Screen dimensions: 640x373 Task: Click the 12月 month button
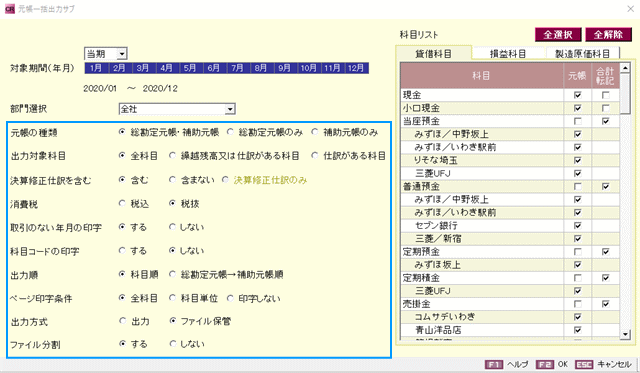[x=357, y=68]
